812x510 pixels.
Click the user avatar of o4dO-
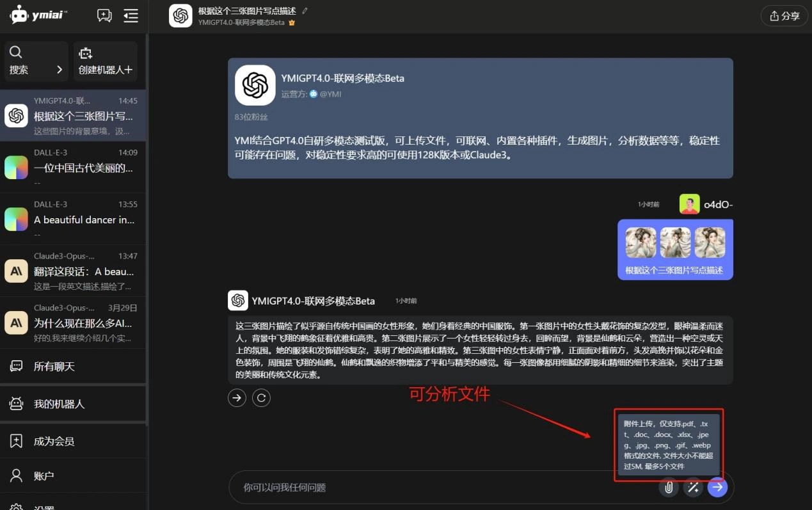690,204
